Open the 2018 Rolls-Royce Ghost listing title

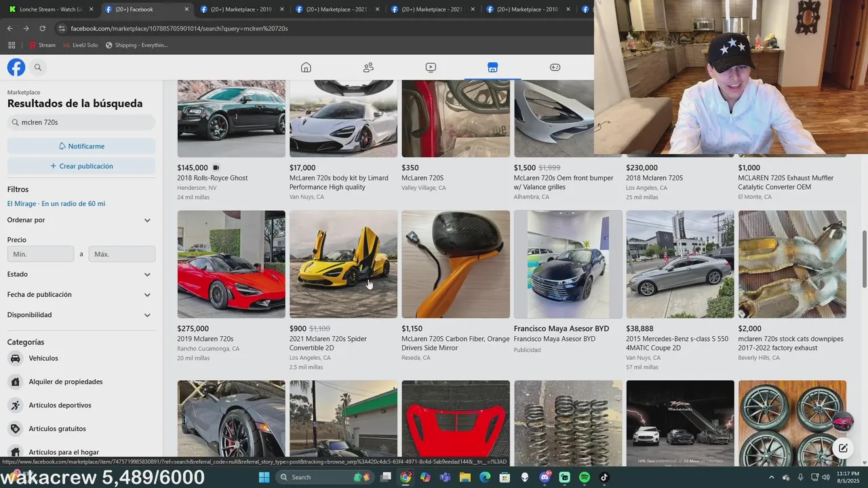(212, 178)
